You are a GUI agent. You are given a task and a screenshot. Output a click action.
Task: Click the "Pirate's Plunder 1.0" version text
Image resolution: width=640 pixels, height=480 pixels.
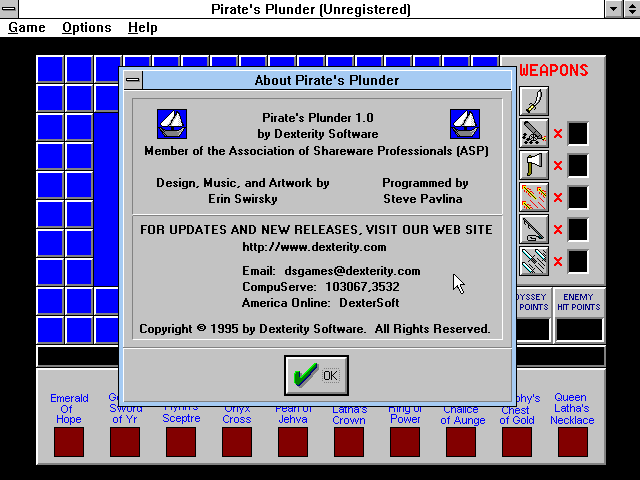tap(318, 118)
